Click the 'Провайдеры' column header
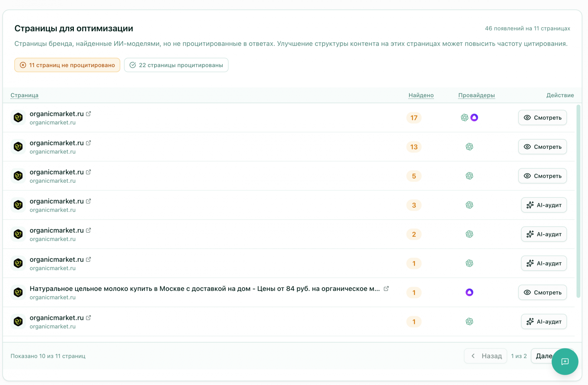 476,95
